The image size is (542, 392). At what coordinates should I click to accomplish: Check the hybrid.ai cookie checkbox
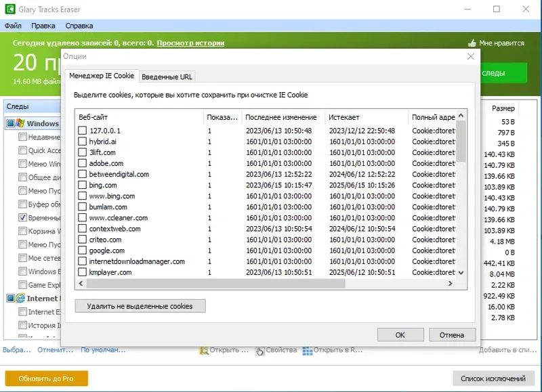(x=82, y=141)
